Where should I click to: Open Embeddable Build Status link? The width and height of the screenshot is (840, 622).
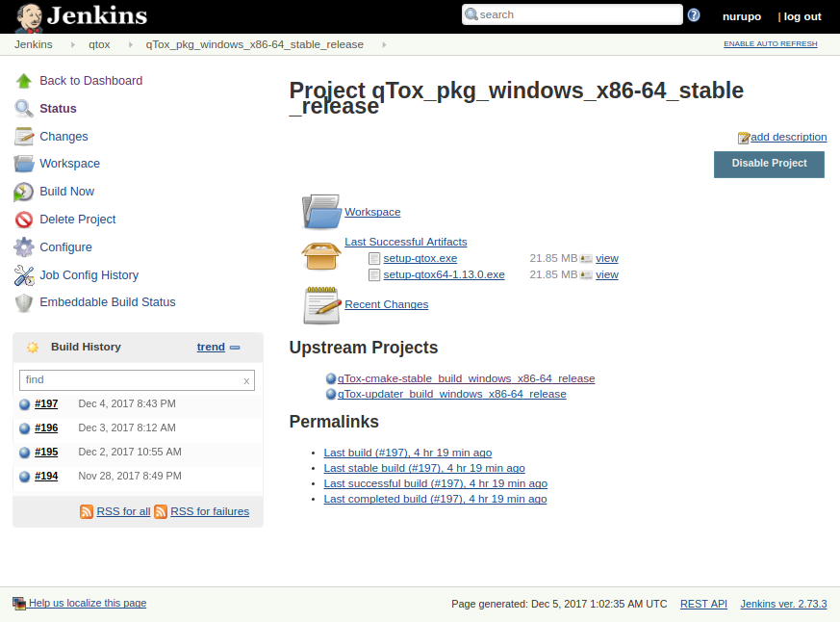pyautogui.click(x=108, y=302)
